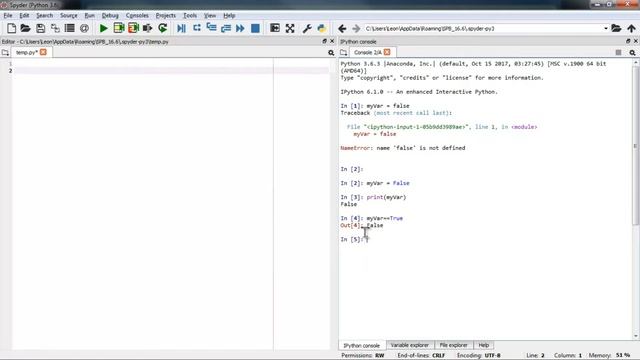Start debugging the file
Screen dimensions: 640x360
click(182, 28)
